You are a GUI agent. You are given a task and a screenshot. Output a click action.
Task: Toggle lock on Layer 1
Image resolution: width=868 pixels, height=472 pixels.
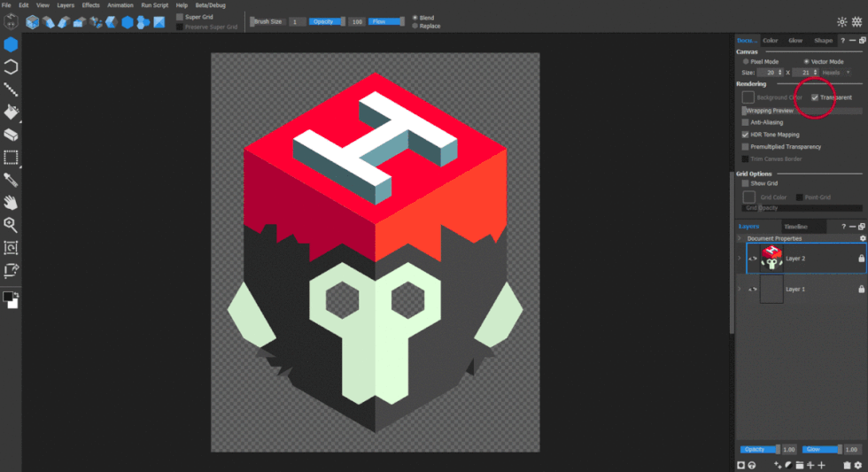pos(861,289)
